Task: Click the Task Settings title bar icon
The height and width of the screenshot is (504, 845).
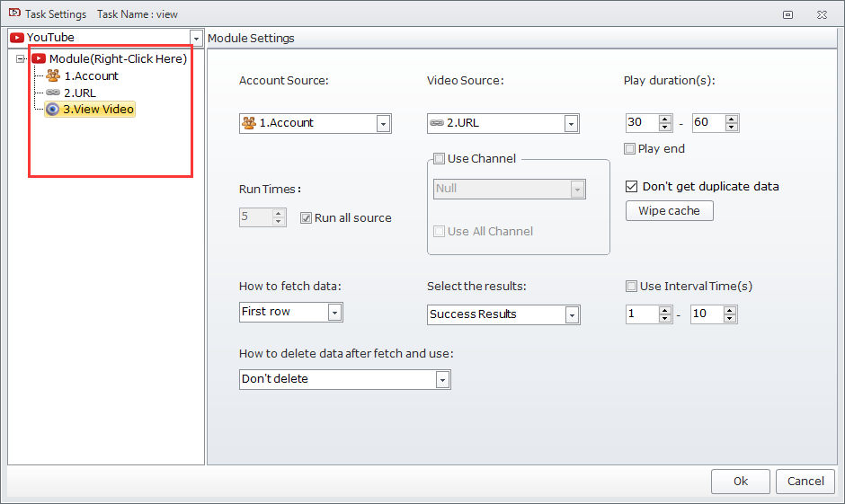Action: click(13, 13)
